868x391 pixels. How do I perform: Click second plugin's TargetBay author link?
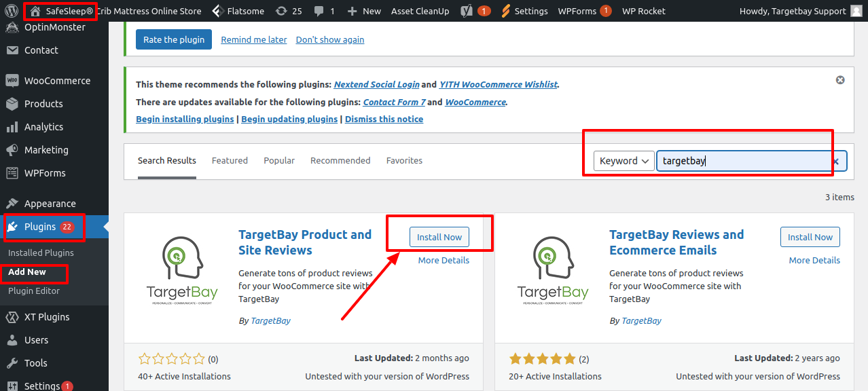click(x=641, y=320)
